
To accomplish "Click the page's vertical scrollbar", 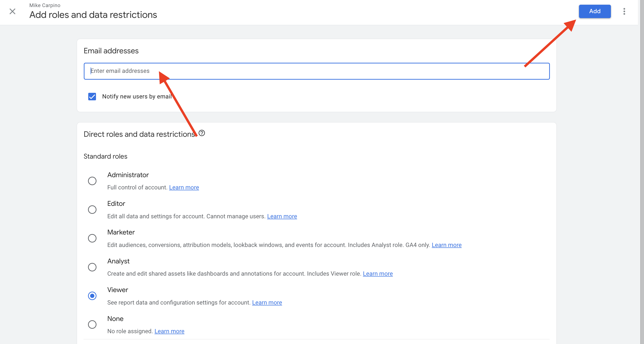I will [642, 172].
